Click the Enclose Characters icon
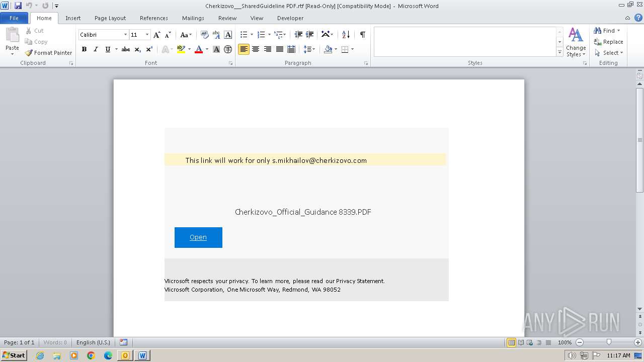The width and height of the screenshot is (644, 362). click(228, 49)
